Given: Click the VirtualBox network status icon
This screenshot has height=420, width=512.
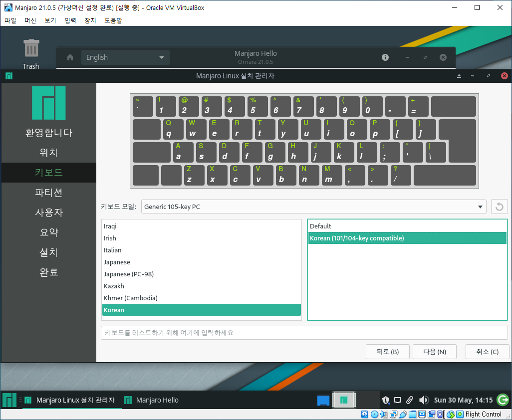Looking at the screenshot, I should pyautogui.click(x=393, y=415).
